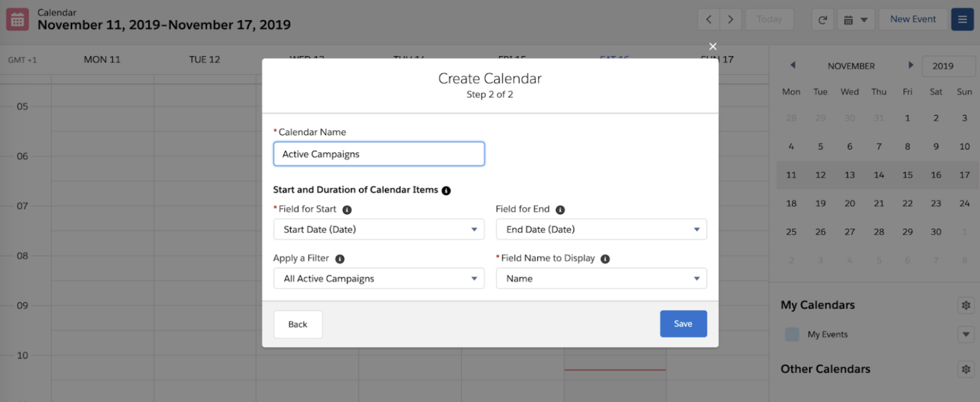This screenshot has width=980, height=402.
Task: Open the Field for End dropdown
Action: point(601,229)
